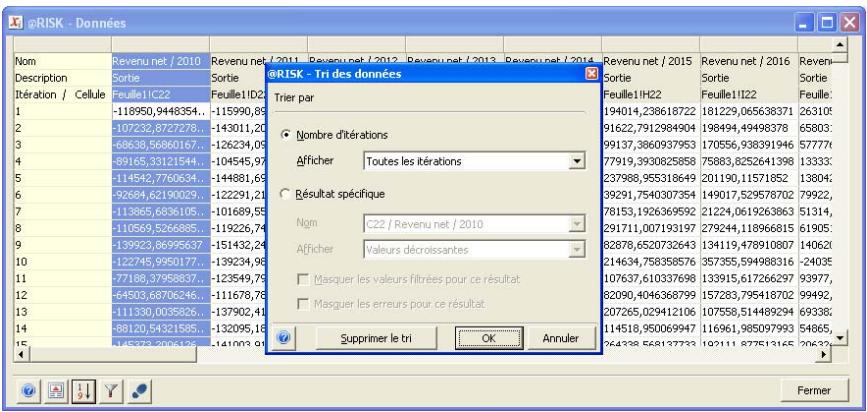
Task: Check Masquer les erreurs pour ce résultat
Action: tap(304, 302)
